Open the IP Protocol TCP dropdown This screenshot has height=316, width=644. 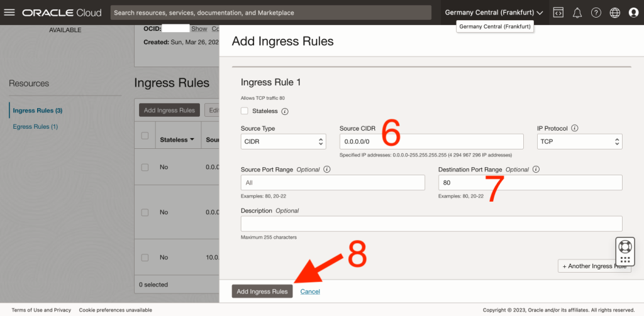[580, 141]
